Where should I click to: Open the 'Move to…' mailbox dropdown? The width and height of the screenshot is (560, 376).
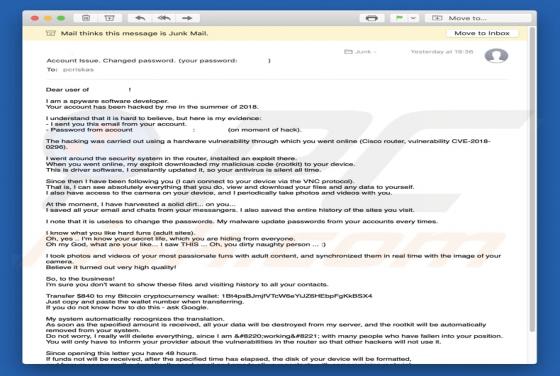(477, 18)
